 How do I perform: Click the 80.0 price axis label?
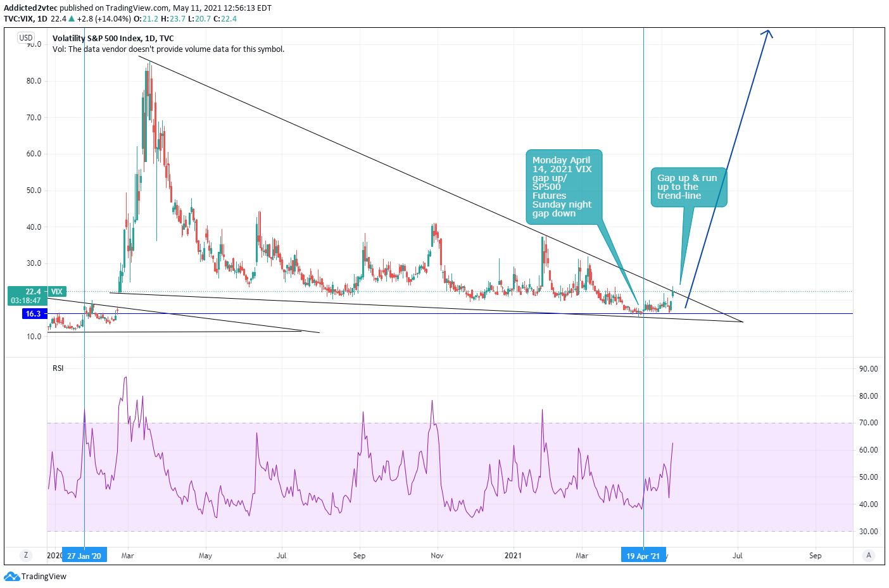[x=34, y=81]
